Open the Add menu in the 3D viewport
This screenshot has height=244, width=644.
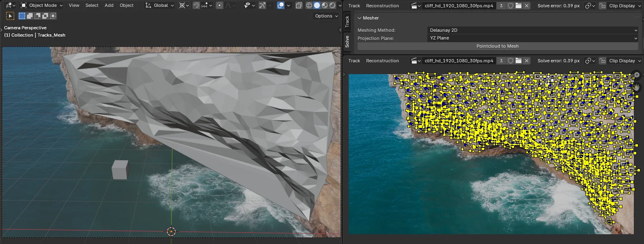[x=109, y=5]
